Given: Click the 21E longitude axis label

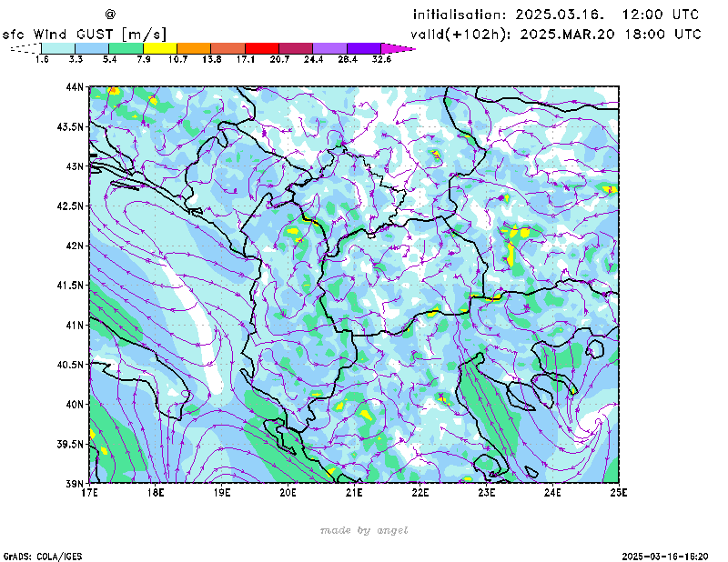Looking at the screenshot, I should click(x=354, y=492).
